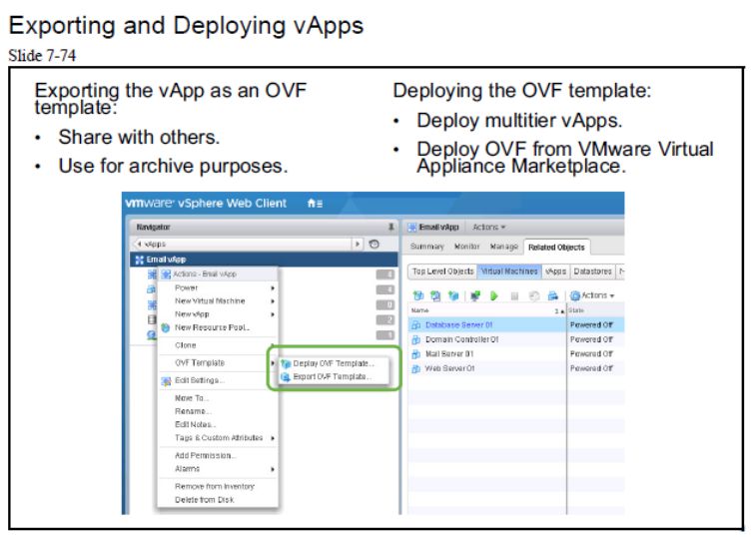Screen dimensions: 756x537
Task: Choose Delete from Disk
Action: coord(219,500)
